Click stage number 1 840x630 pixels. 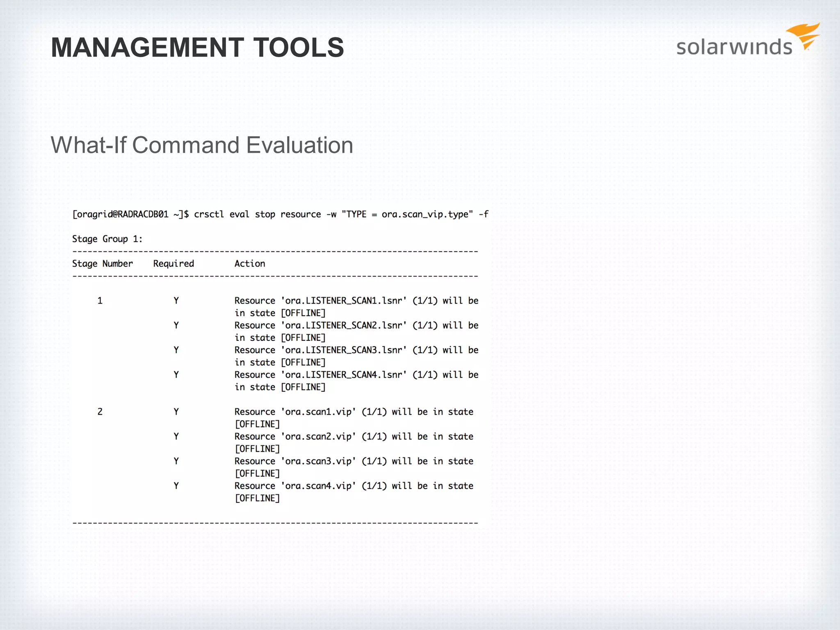(100, 301)
